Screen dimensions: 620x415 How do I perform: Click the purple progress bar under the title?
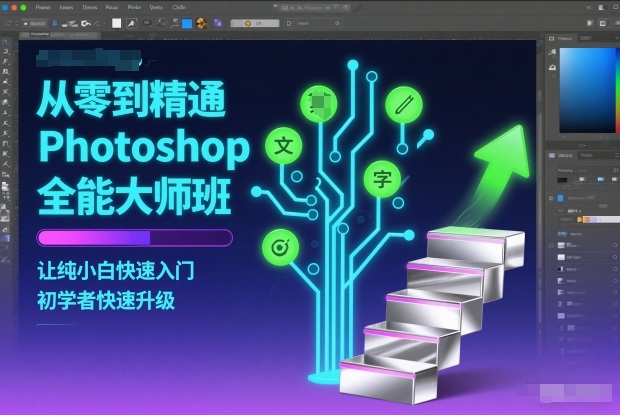(x=134, y=237)
